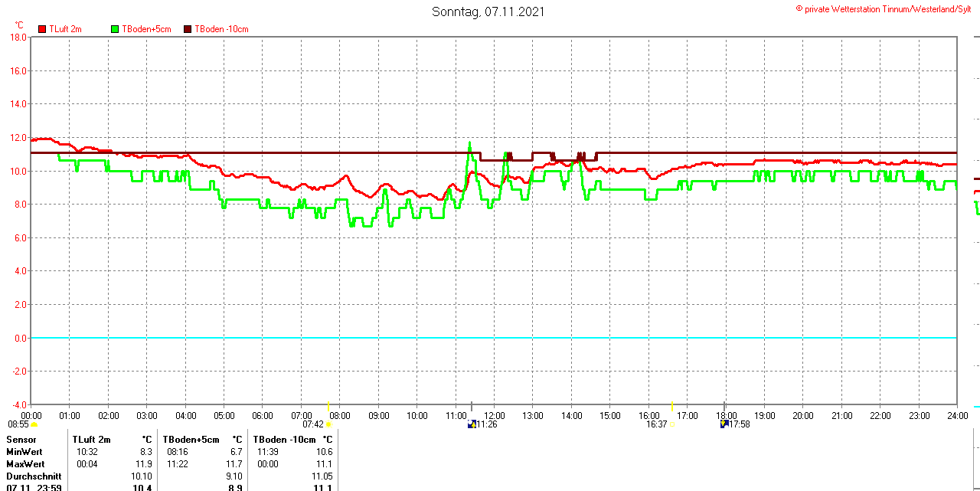The image size is (980, 491).
Task: Click the yellow sunrise tick on the time axis
Action: 328,406
